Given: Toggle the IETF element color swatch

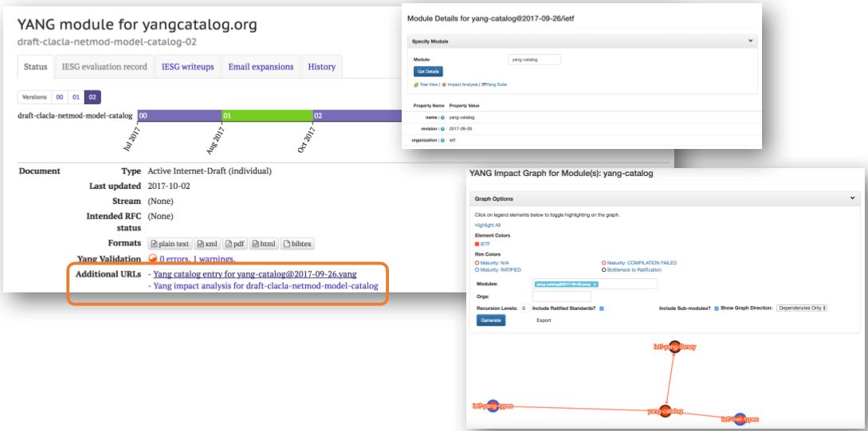Looking at the screenshot, I should (477, 244).
